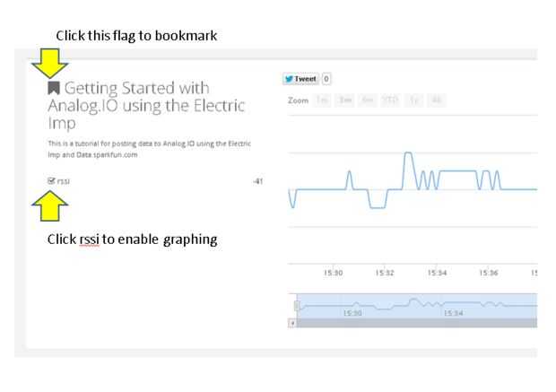Bookmark this stream with the flag icon
This screenshot has width=556, height=392.
(54, 88)
